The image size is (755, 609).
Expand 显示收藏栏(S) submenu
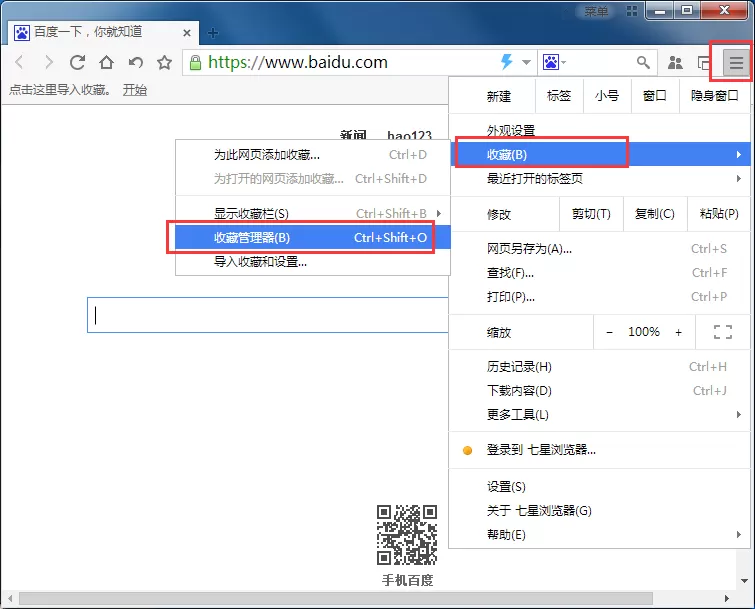[313, 213]
